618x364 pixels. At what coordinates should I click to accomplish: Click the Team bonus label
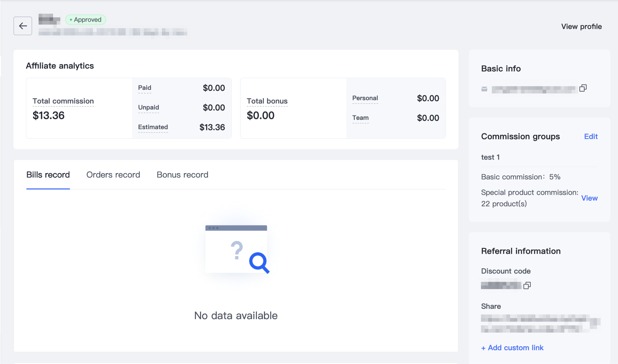(360, 118)
